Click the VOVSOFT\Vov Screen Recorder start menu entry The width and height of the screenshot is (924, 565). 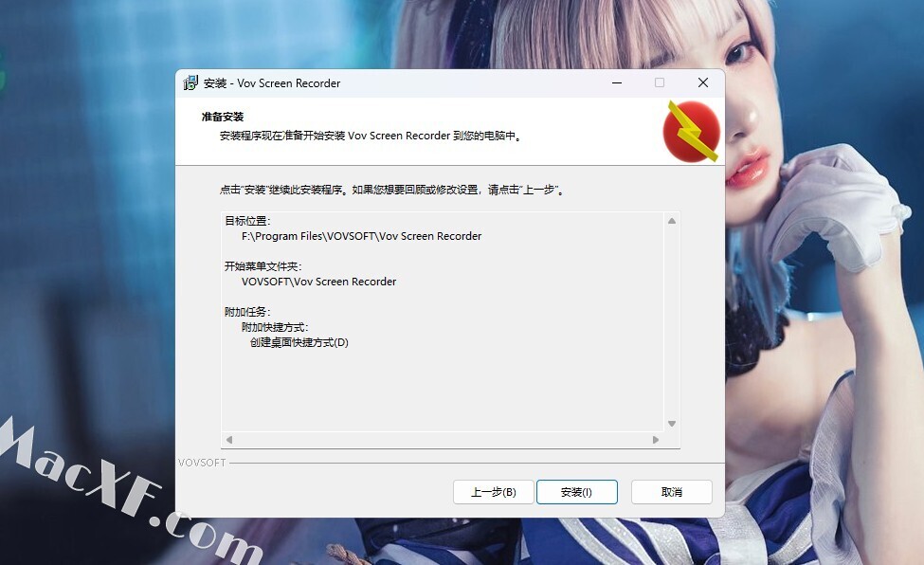pos(318,282)
